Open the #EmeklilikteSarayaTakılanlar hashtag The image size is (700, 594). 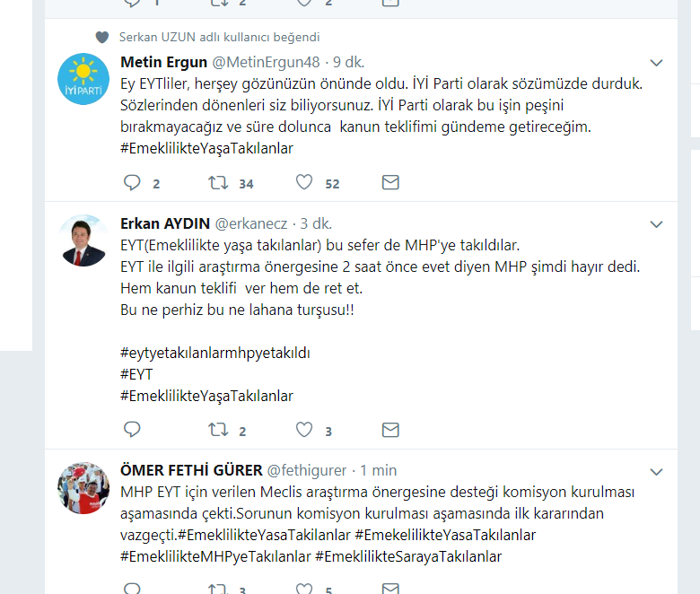(x=408, y=556)
